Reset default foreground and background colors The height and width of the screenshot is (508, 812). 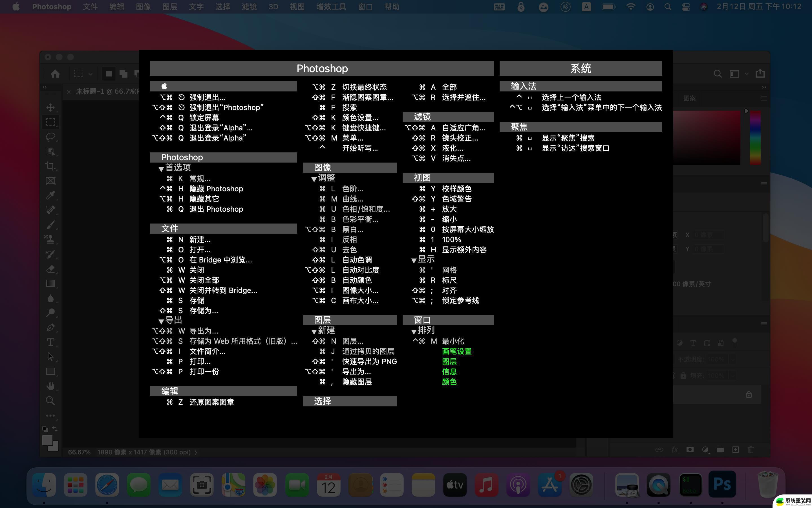click(x=45, y=429)
